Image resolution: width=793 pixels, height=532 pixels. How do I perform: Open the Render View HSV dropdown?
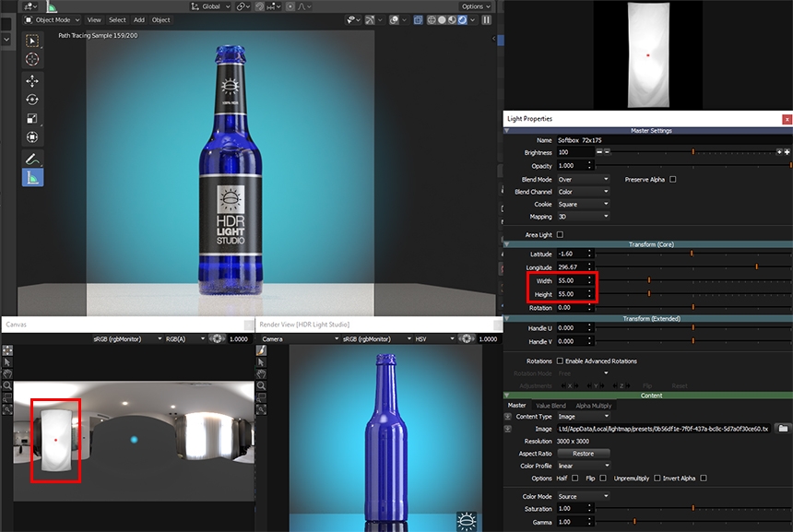[x=434, y=338]
